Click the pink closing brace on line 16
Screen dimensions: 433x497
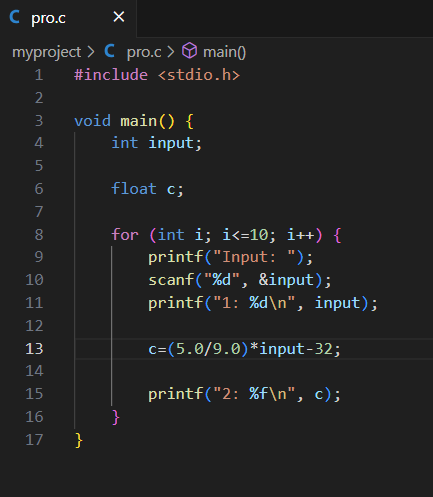click(x=116, y=417)
